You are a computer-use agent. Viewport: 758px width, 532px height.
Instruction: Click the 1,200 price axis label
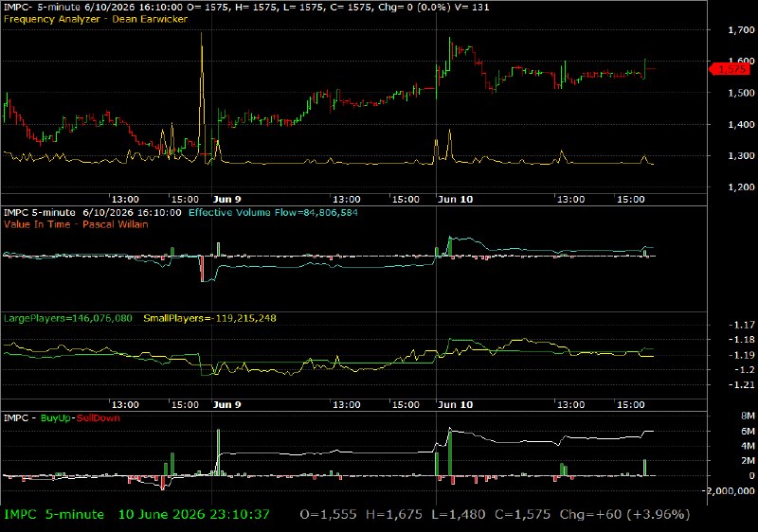pyautogui.click(x=741, y=187)
